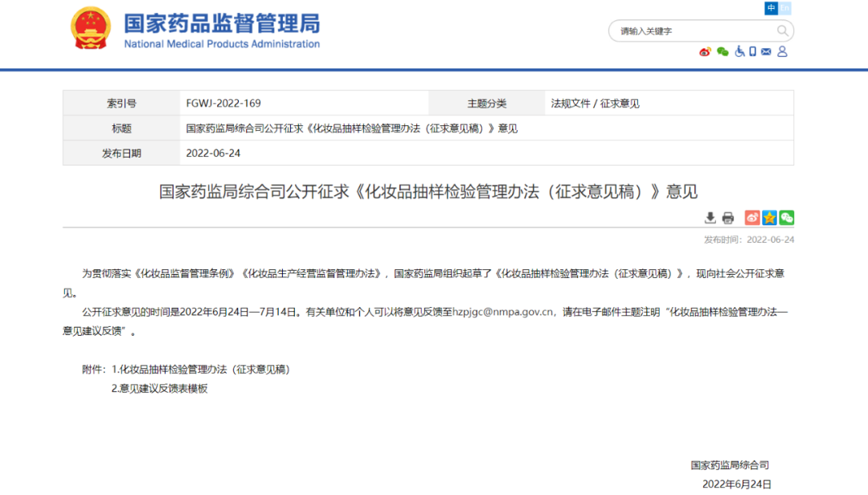Switch language to English (En)
868x495 pixels.
pos(785,8)
